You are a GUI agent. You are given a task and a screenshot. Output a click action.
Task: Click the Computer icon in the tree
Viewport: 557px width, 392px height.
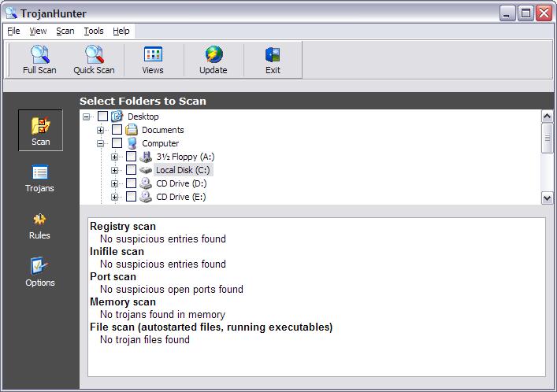[132, 143]
